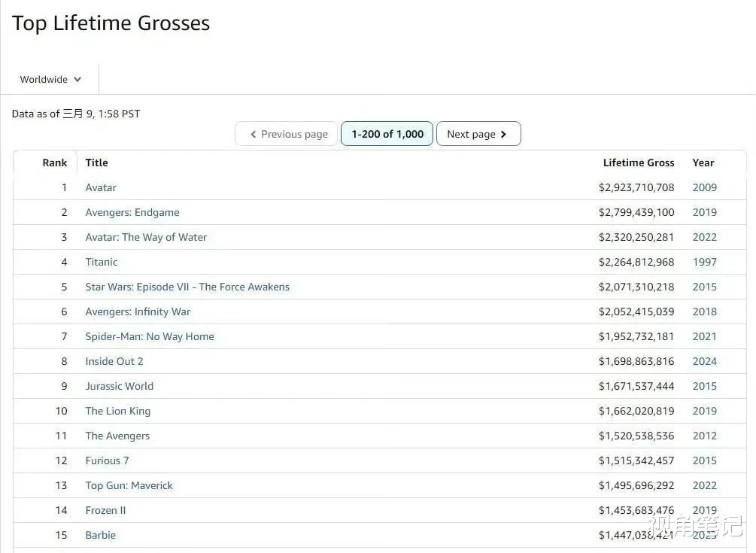
Task: Click year 2009 in Avatar row
Action: tap(704, 187)
